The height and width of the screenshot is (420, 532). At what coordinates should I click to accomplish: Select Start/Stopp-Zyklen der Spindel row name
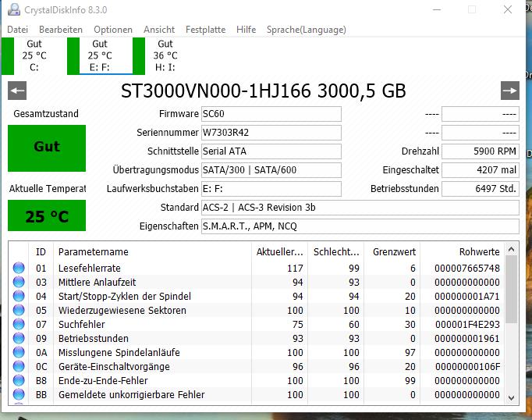125,296
